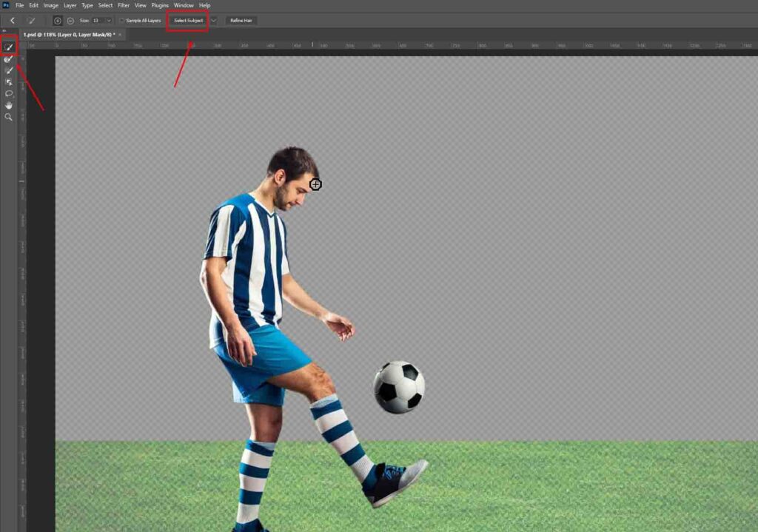Viewport: 758px width, 532px height.
Task: Select the Object Selection tool
Action: pyautogui.click(x=9, y=82)
